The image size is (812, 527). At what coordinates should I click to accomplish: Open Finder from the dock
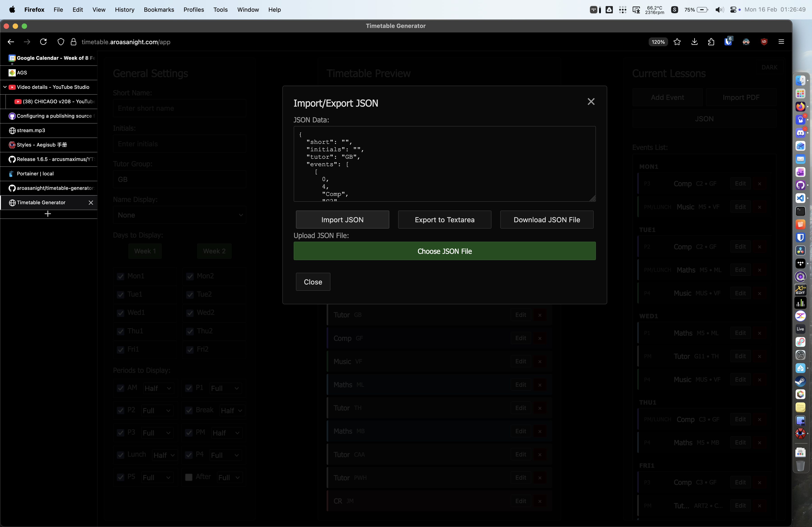800,80
